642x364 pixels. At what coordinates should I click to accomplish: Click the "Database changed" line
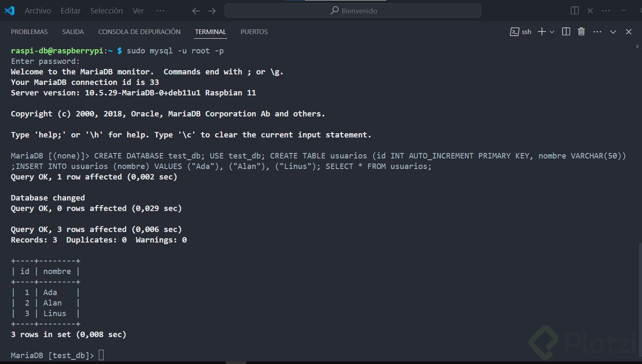point(48,198)
